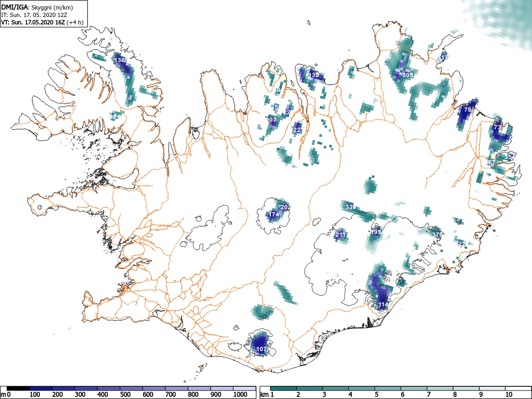Click the '100' label on meter scale
The height and width of the screenshot is (399, 532).
35,395
